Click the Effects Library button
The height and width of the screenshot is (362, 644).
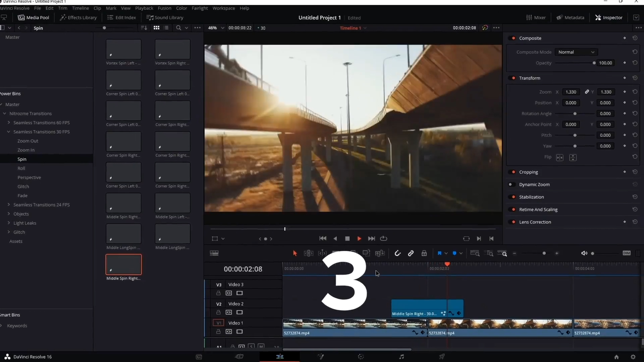(79, 17)
